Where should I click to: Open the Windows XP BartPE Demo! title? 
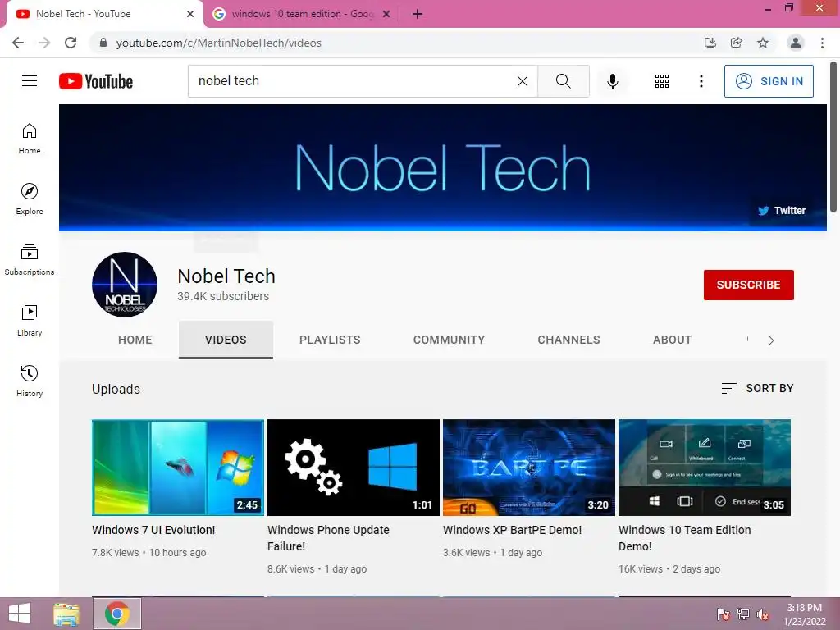(x=512, y=530)
